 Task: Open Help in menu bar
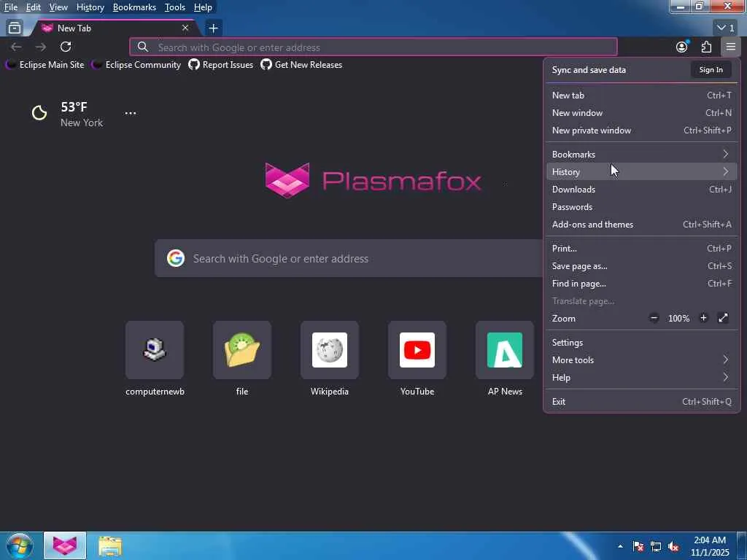point(203,7)
